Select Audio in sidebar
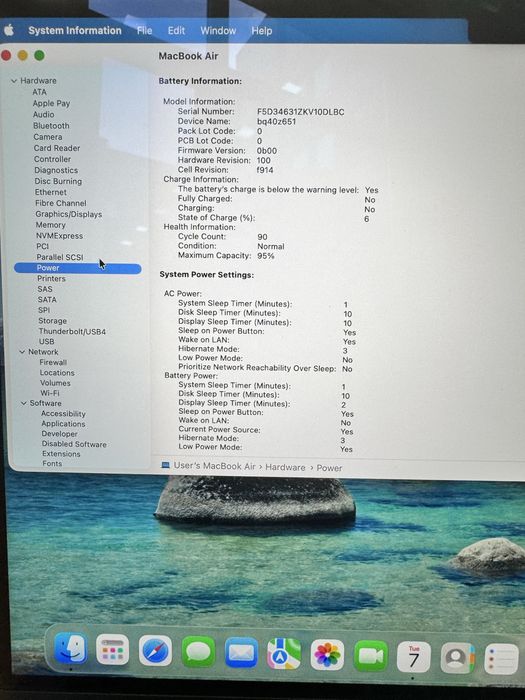This screenshot has height=700, width=525. tap(43, 114)
